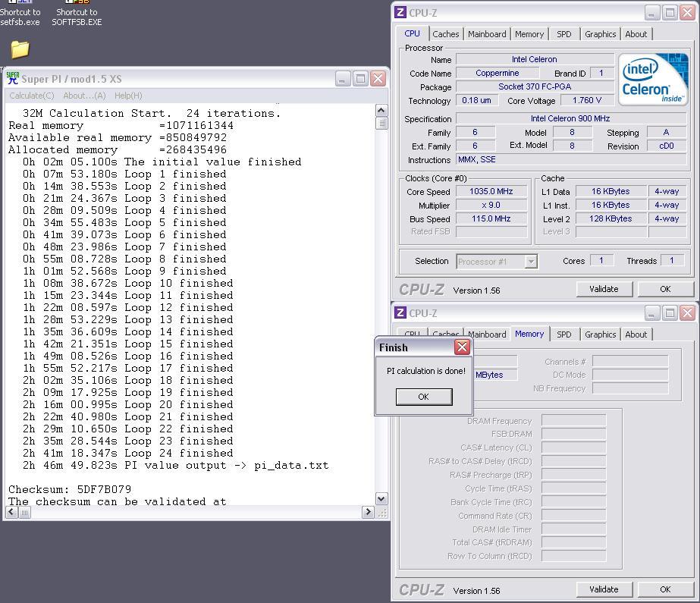Switch to Memory tab in top CPU-Z
This screenshot has height=603, width=700.
pyautogui.click(x=529, y=34)
